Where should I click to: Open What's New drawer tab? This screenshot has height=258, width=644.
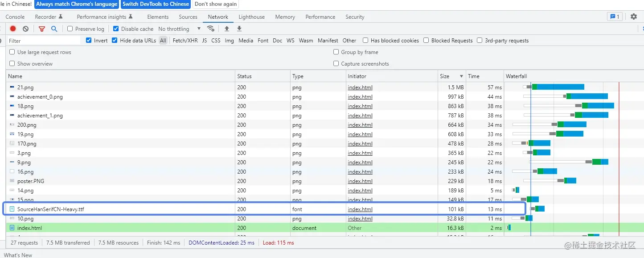point(18,255)
